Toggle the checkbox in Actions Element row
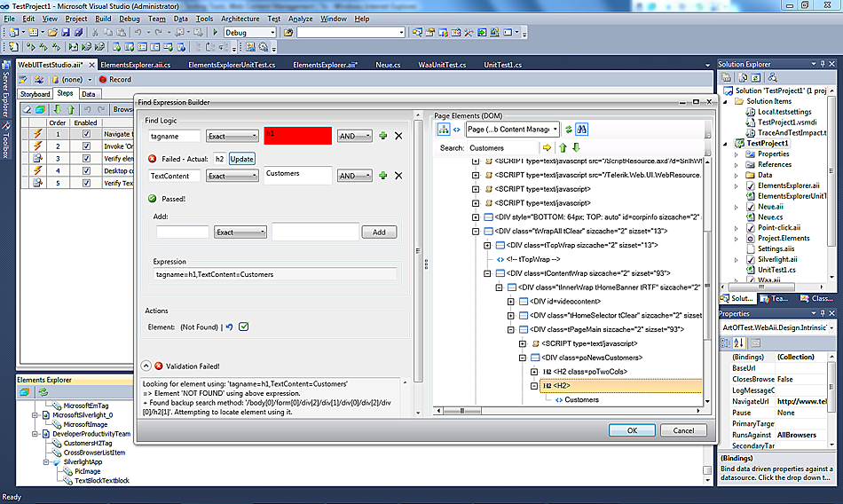The width and height of the screenshot is (843, 504). point(243,327)
